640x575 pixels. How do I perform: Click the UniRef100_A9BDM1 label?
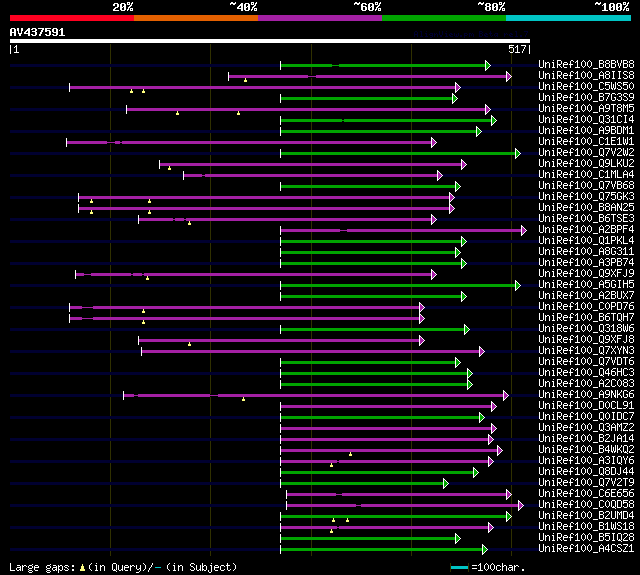pos(586,131)
